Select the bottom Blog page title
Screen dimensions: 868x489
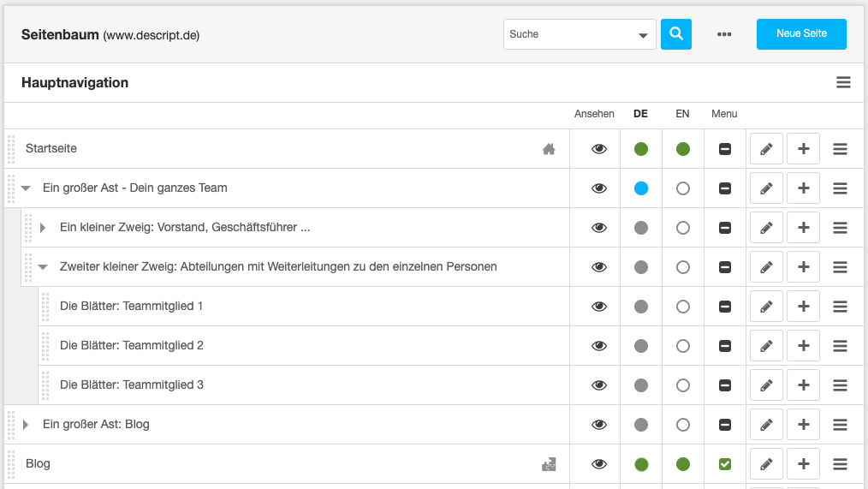(38, 463)
